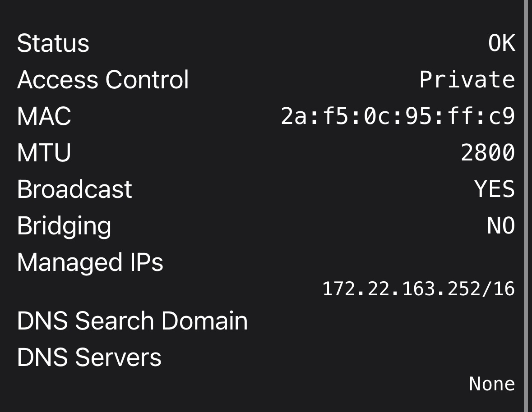Click the Status label
Image resolution: width=532 pixels, height=412 pixels.
coord(53,43)
